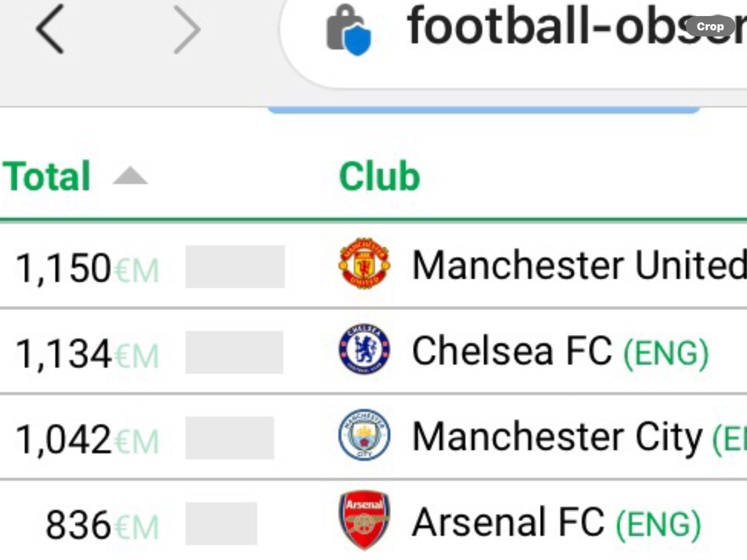This screenshot has width=747, height=560.
Task: Click the Manchester City club crest
Action: coord(364,435)
